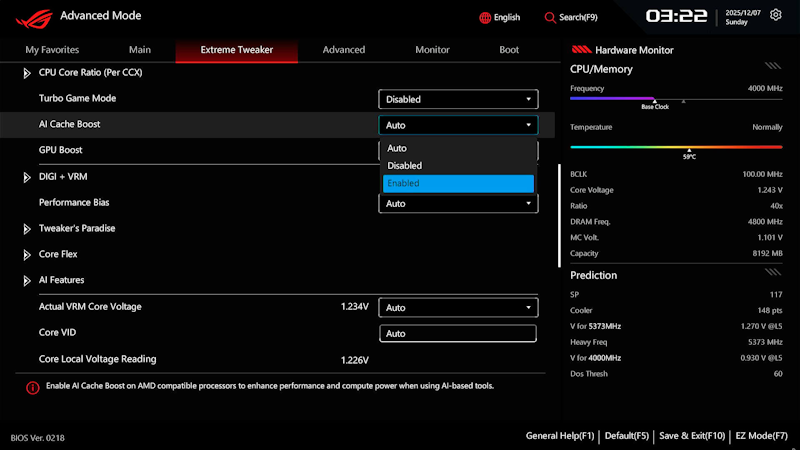Click the Core Voltage 1.243 V value

point(770,190)
